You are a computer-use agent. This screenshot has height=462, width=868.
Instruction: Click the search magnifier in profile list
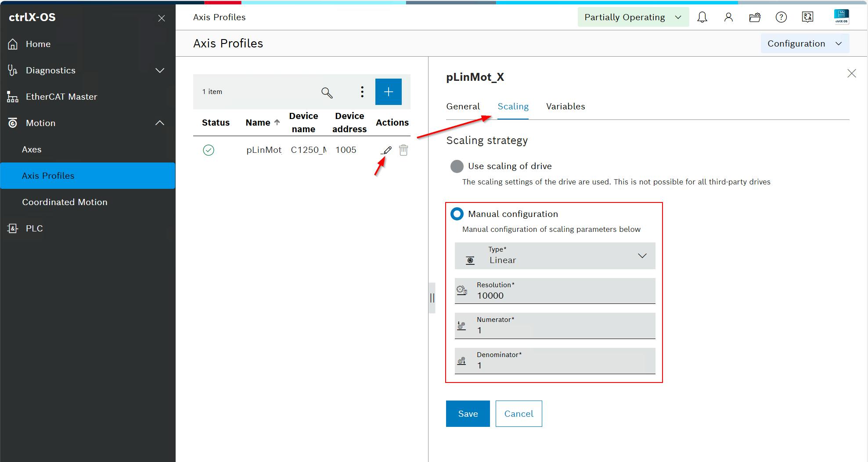[x=327, y=92]
